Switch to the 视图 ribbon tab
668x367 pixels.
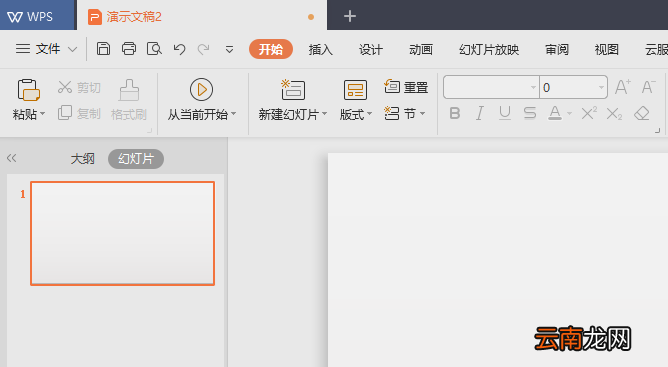pyautogui.click(x=607, y=49)
